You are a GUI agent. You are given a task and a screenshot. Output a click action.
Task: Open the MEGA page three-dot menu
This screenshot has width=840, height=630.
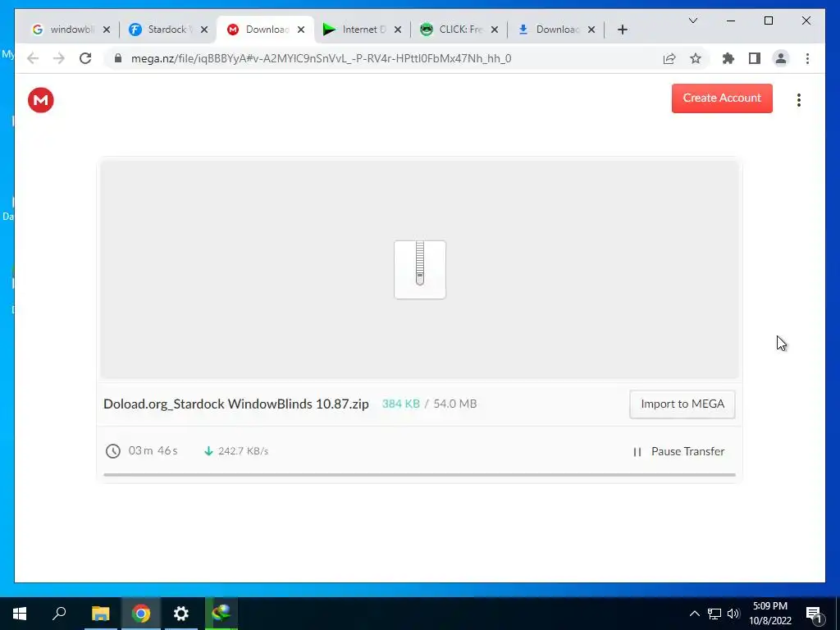pos(798,100)
